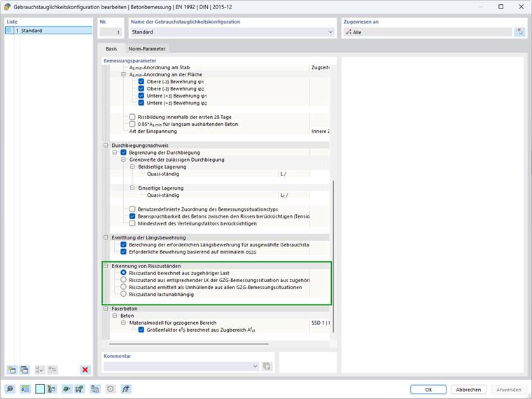The height and width of the screenshot is (399, 532).
Task: Collapse Beidseitige Lagerung node
Action: [x=132, y=167]
